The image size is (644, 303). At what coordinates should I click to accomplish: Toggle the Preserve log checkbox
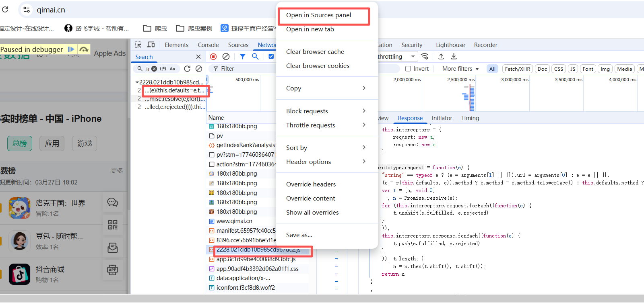[x=271, y=56]
